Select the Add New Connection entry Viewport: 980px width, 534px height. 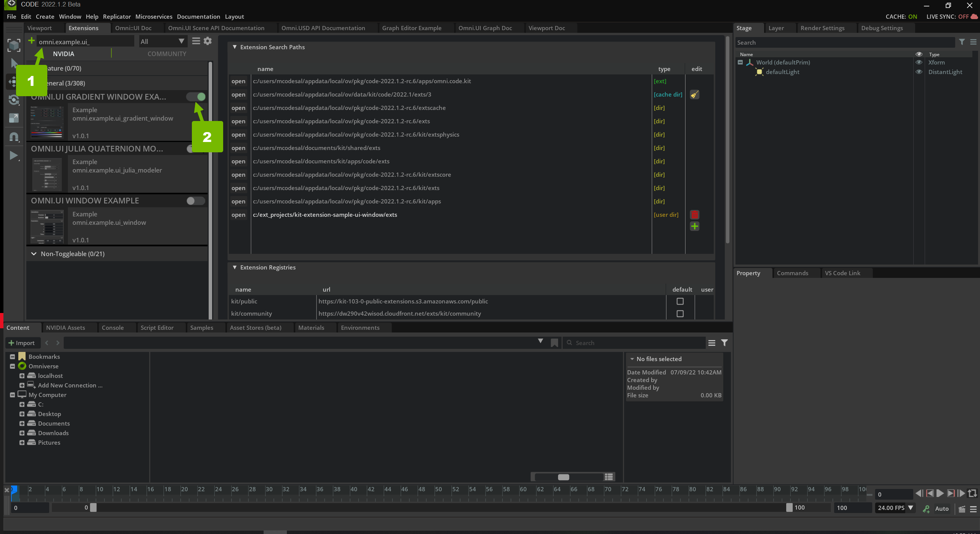pyautogui.click(x=70, y=385)
